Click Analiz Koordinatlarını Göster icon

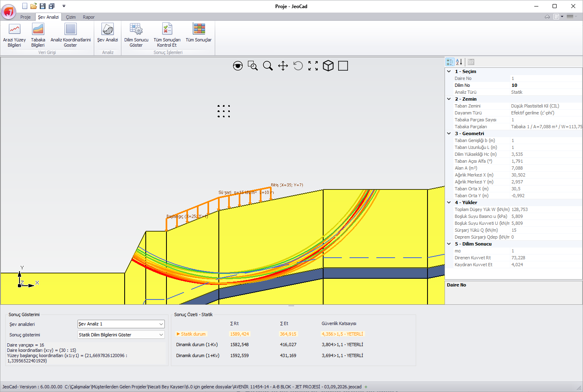pyautogui.click(x=70, y=35)
